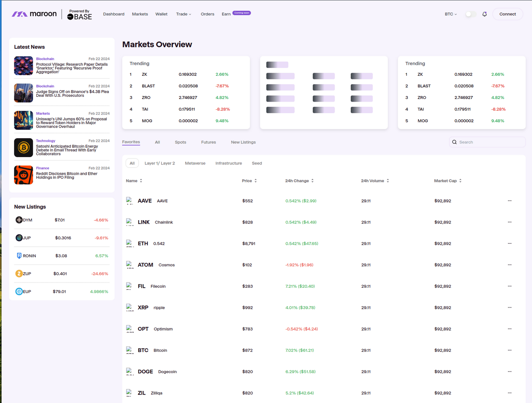Switch to the Futures tab

pos(209,142)
